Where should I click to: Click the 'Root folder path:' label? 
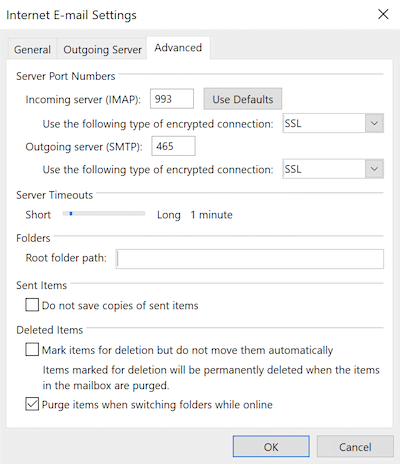tap(66, 258)
